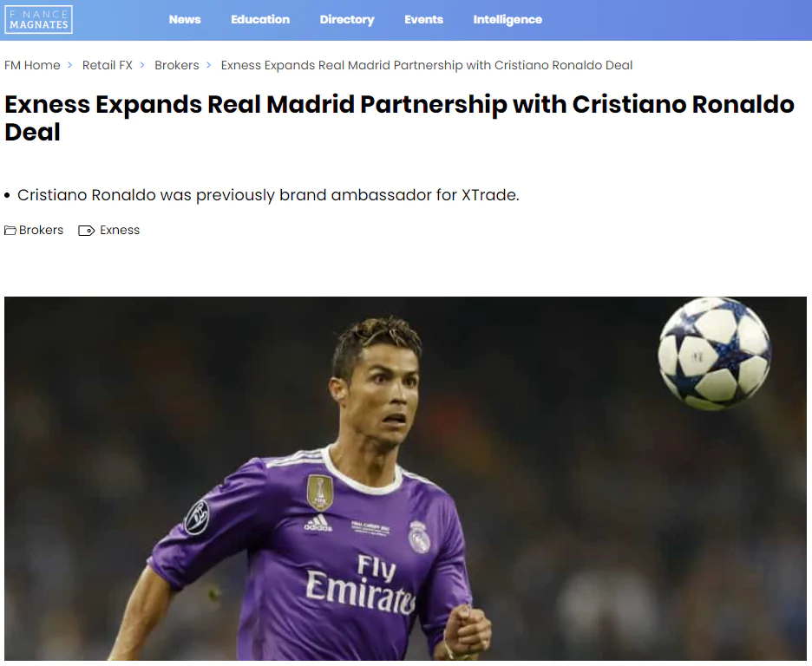Click the XTrade ambassador bullet text
This screenshot has width=812, height=666.
[268, 195]
